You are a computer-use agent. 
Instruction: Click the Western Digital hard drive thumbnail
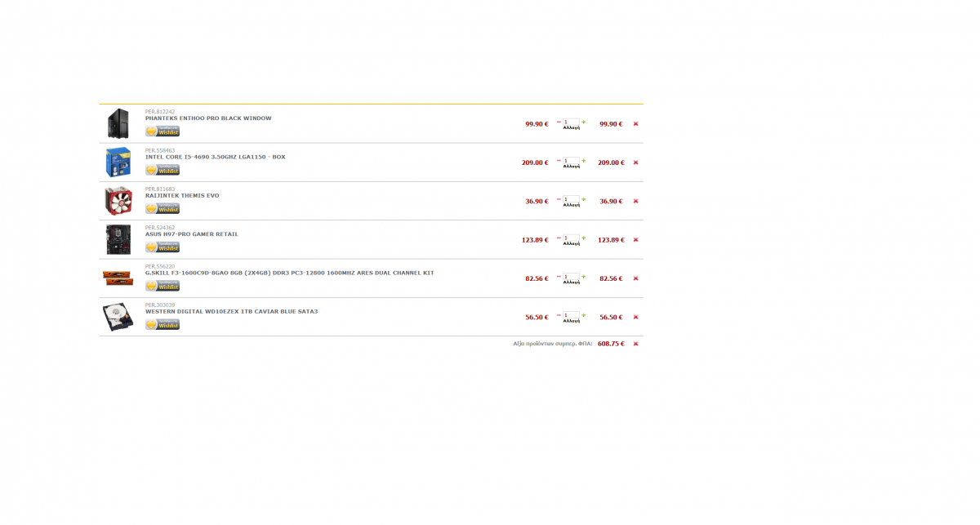[x=118, y=317]
